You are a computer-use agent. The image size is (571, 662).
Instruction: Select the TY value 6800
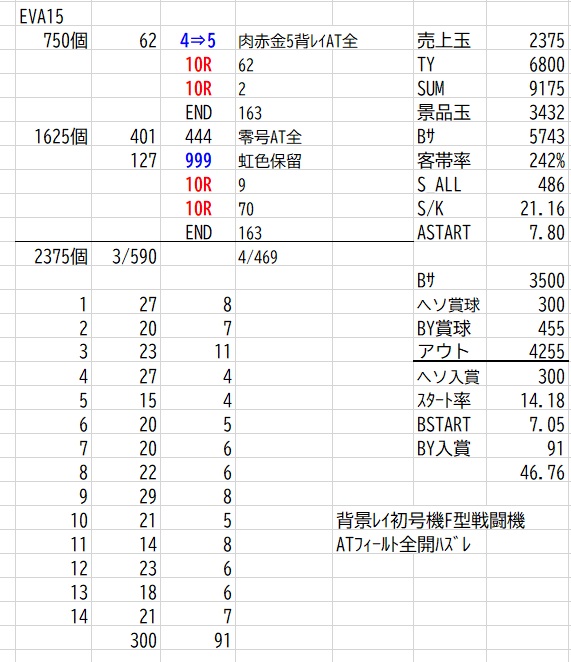(x=528, y=65)
